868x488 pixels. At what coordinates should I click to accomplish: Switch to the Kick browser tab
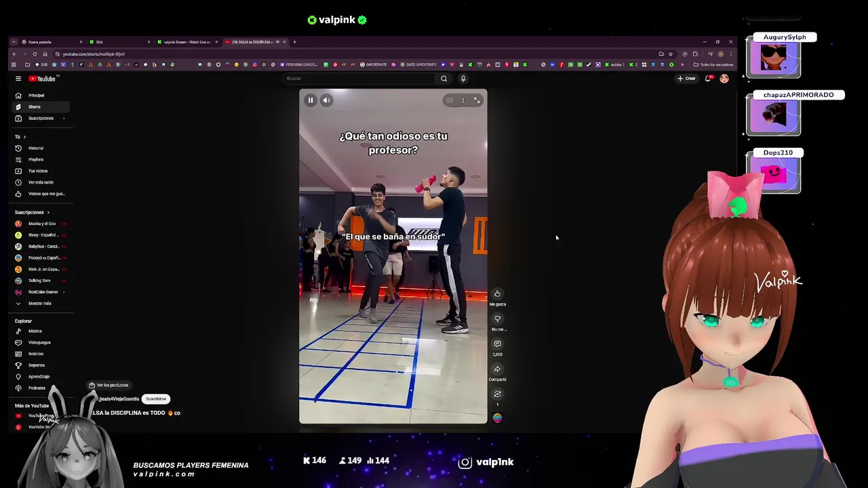coord(119,42)
